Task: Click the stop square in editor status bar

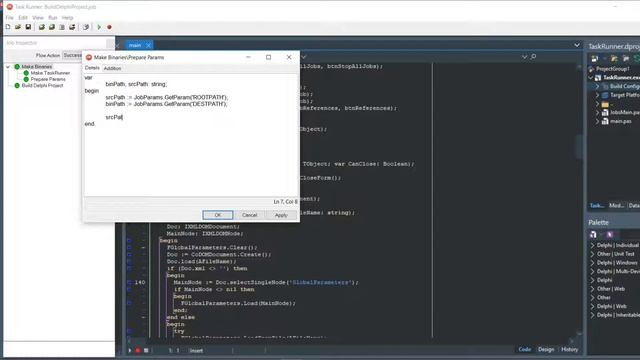Action: click(x=146, y=350)
